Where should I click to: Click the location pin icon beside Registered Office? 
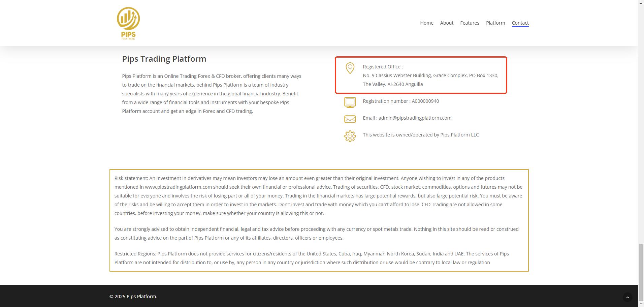(x=350, y=68)
